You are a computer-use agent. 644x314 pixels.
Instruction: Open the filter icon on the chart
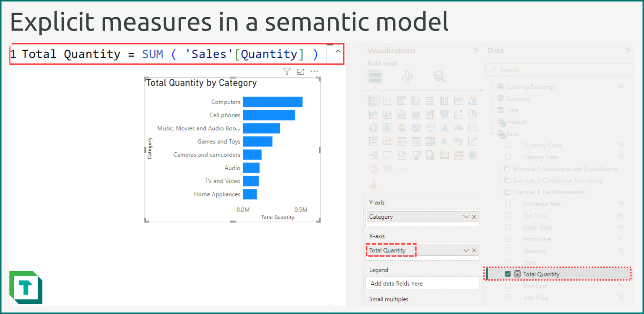point(287,71)
